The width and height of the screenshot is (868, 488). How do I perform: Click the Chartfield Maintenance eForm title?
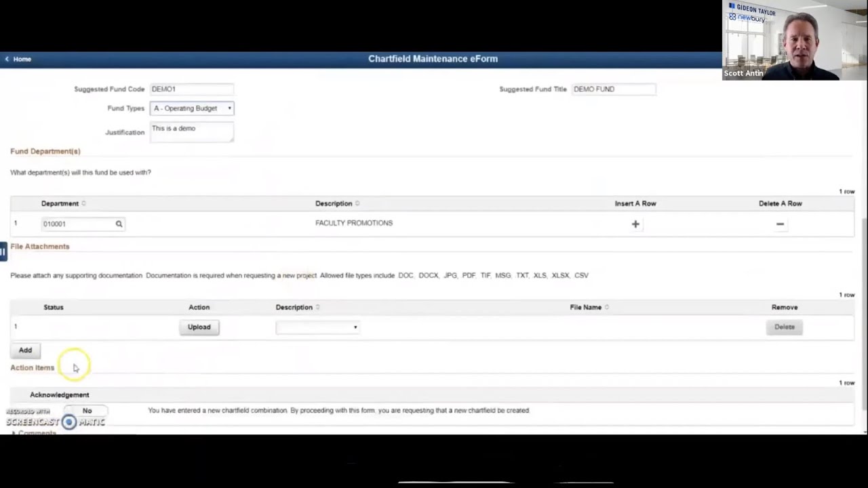coord(433,59)
